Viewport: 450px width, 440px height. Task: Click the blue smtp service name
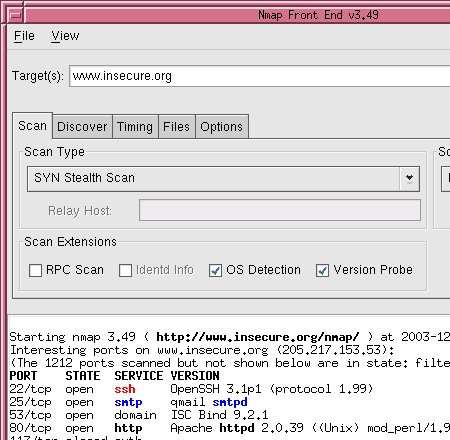128,402
